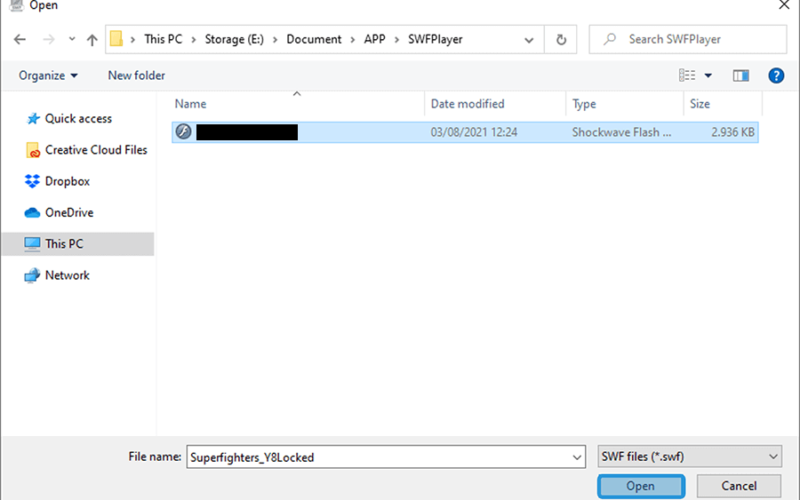Click the Quick access star icon
This screenshot has width=800, height=500.
coord(33,118)
